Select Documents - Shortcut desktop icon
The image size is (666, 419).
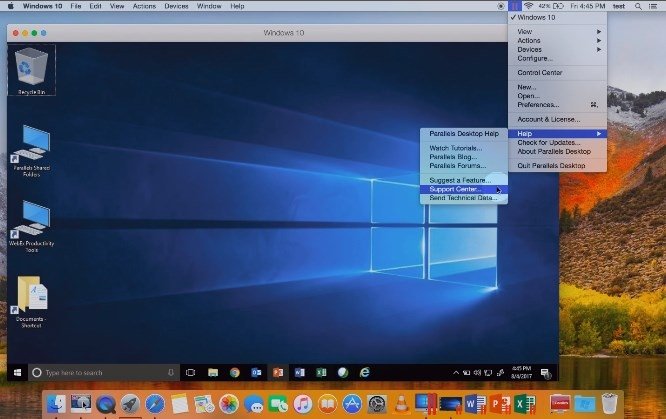click(x=31, y=302)
